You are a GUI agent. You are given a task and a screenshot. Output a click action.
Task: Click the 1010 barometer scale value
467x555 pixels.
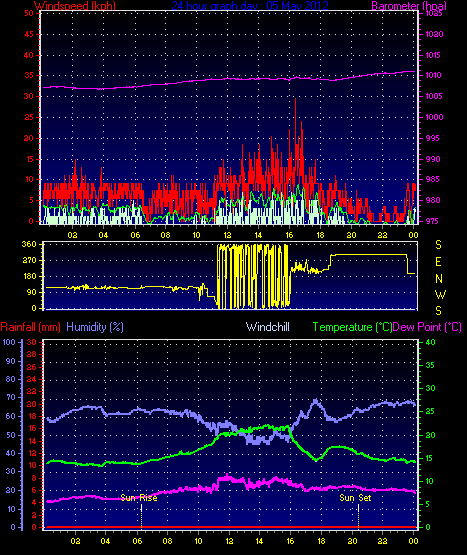pyautogui.click(x=434, y=75)
